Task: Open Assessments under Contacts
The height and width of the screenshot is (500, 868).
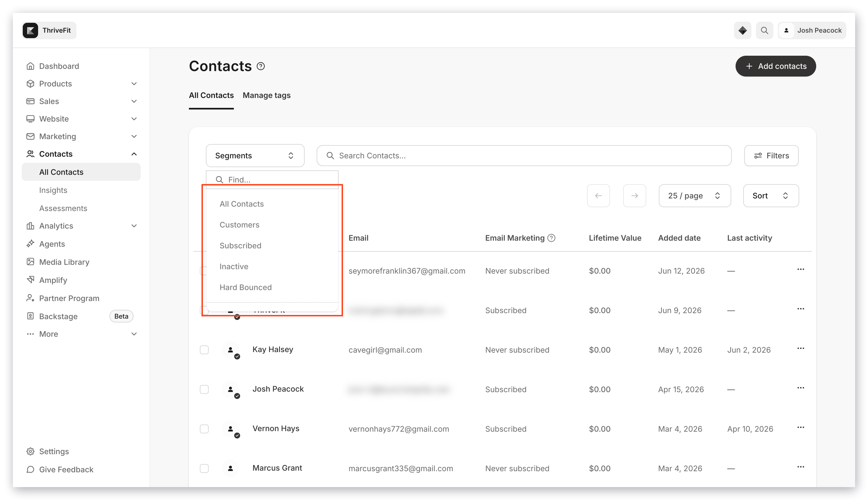Action: pyautogui.click(x=63, y=208)
